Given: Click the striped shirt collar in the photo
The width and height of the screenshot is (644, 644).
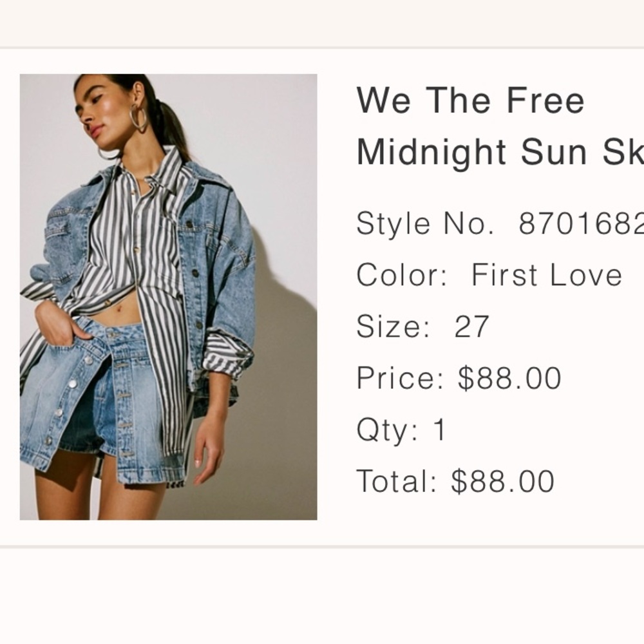Looking at the screenshot, I should pos(169,169).
